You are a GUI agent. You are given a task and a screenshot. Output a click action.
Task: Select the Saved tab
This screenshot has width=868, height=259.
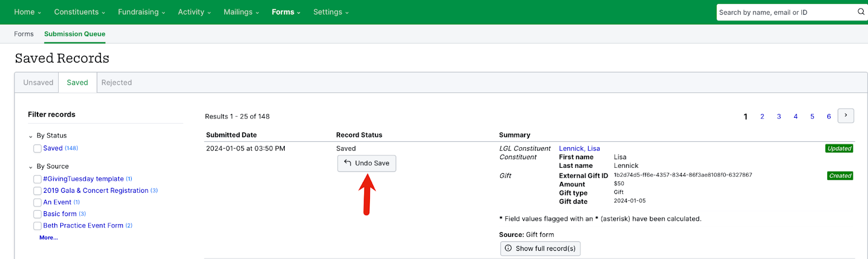coord(77,83)
